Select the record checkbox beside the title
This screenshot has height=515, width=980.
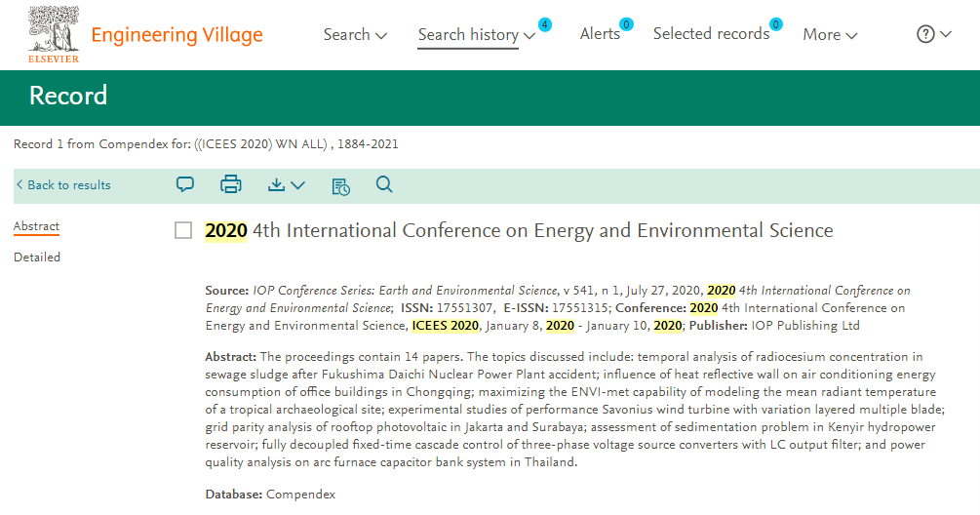(183, 230)
